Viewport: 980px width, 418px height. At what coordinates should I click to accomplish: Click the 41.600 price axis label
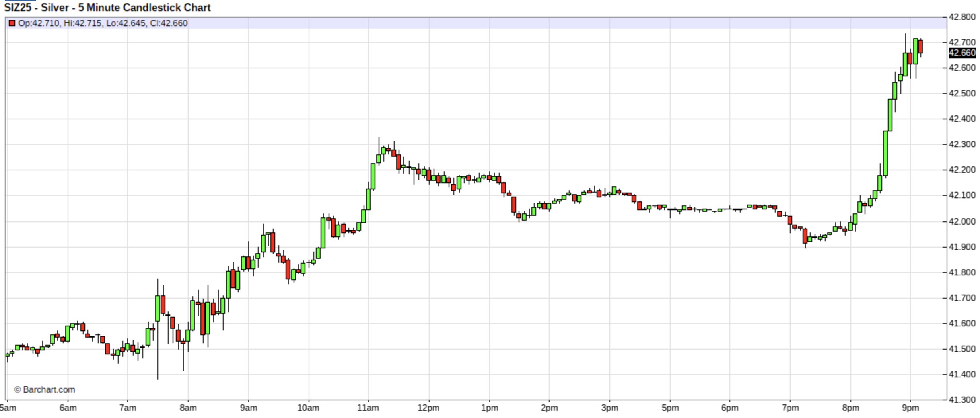962,323
